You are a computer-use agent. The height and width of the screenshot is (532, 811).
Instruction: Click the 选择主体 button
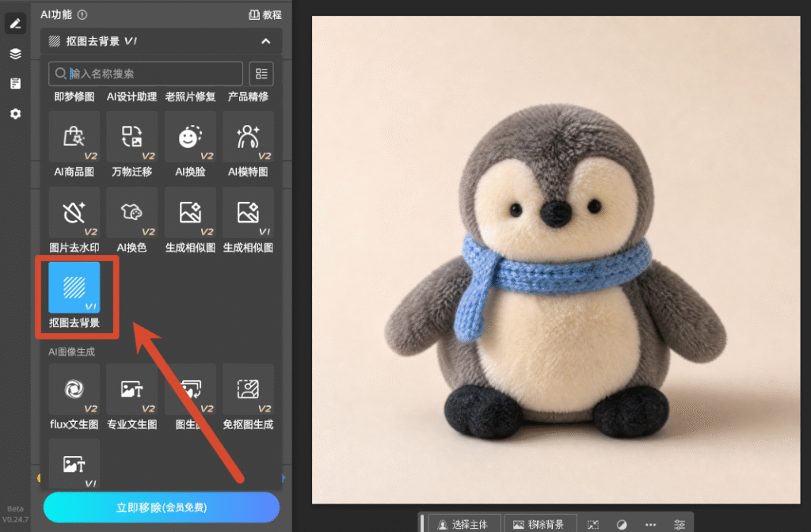click(x=463, y=524)
